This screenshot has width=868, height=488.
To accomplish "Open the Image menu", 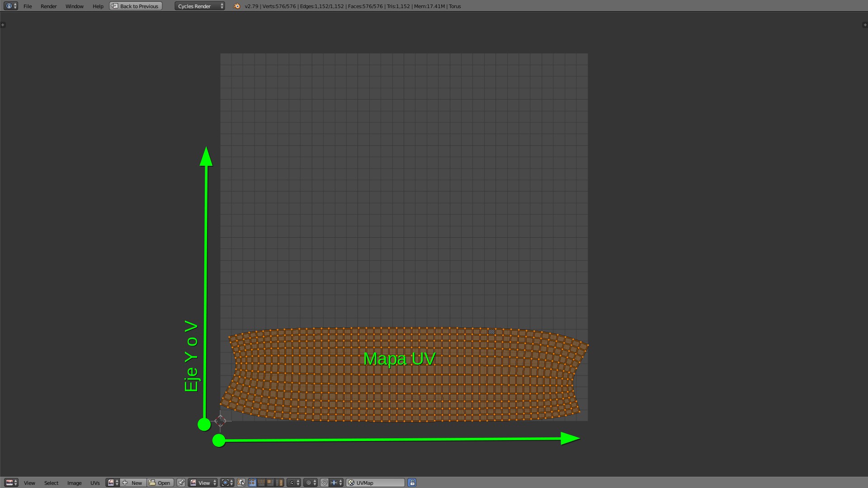I will [x=74, y=483].
